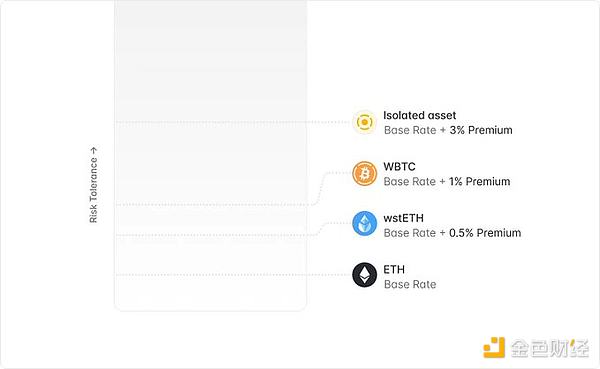Click the gold logo icon in watermark
Image resolution: width=600 pixels, height=369 pixels.
coord(494,347)
